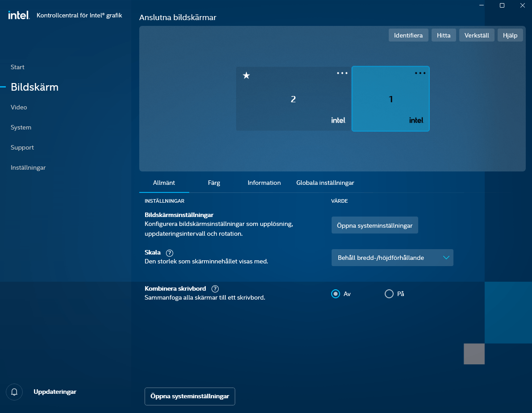This screenshot has width=532, height=413.
Task: Open the three-dot menu on display 1
Action: click(420, 73)
